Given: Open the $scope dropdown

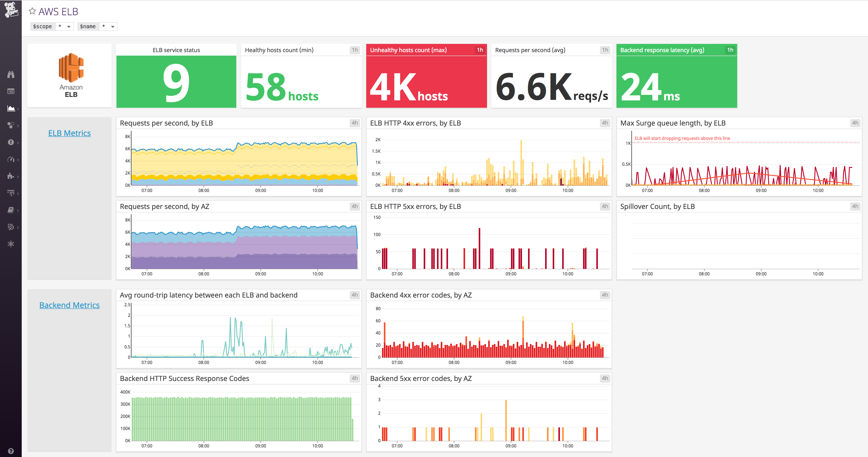Looking at the screenshot, I should [x=64, y=26].
